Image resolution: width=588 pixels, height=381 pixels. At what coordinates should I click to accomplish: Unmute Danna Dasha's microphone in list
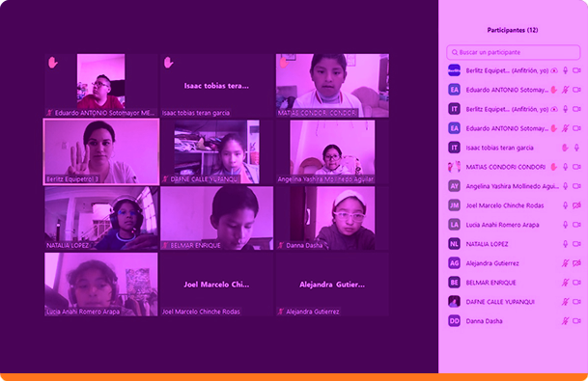click(x=565, y=320)
